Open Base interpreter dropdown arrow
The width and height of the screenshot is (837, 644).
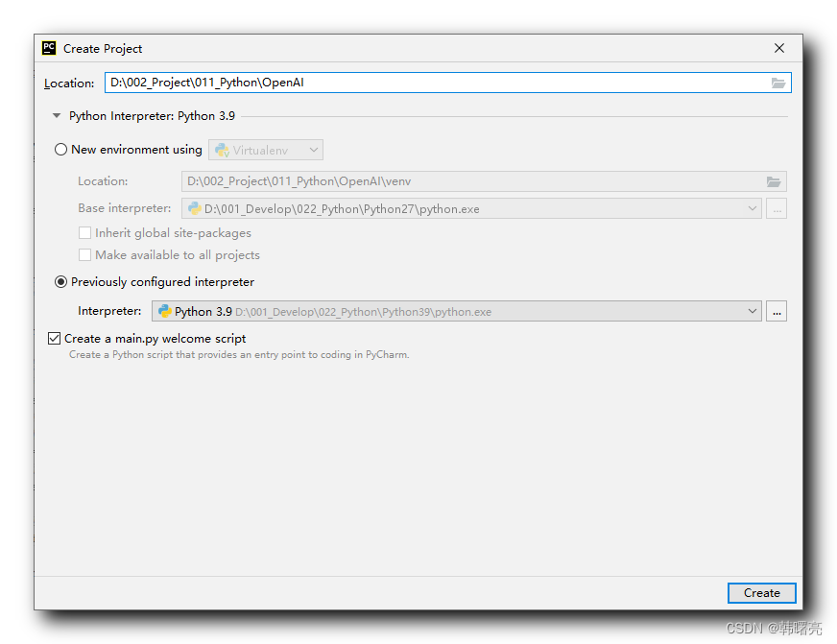click(753, 208)
